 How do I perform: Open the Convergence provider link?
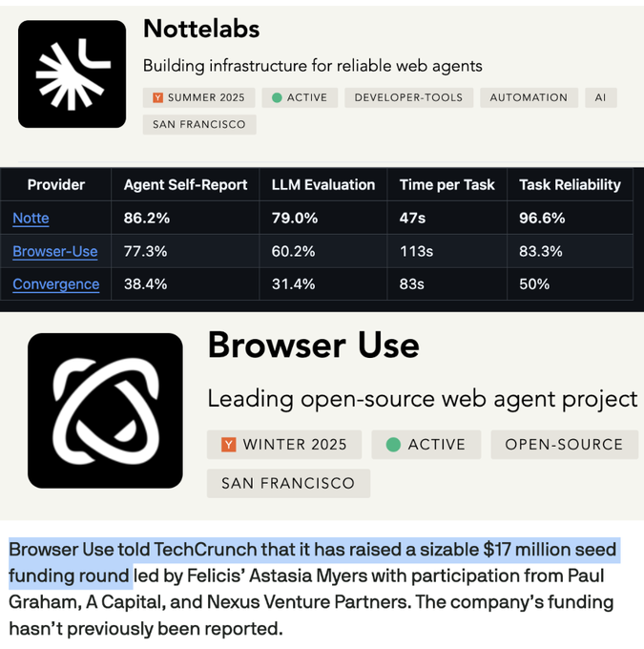coord(55,284)
